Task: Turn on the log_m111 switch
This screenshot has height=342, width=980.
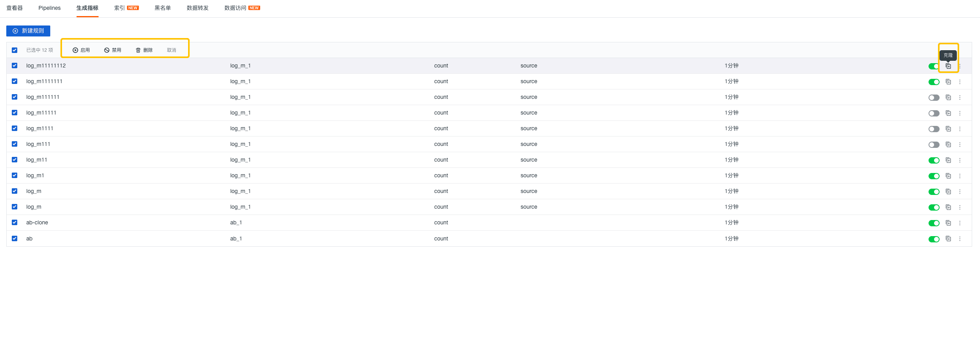Action: point(934,145)
